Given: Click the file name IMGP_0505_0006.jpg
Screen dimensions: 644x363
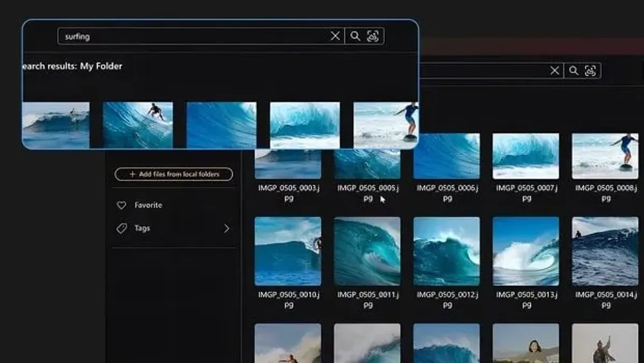Looking at the screenshot, I should tap(447, 193).
